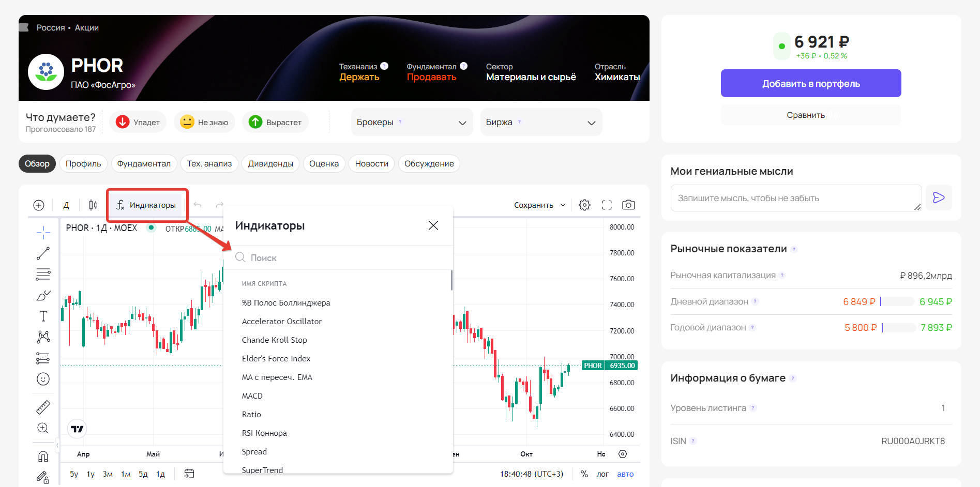
Task: Toggle авто auto scale
Action: point(625,474)
